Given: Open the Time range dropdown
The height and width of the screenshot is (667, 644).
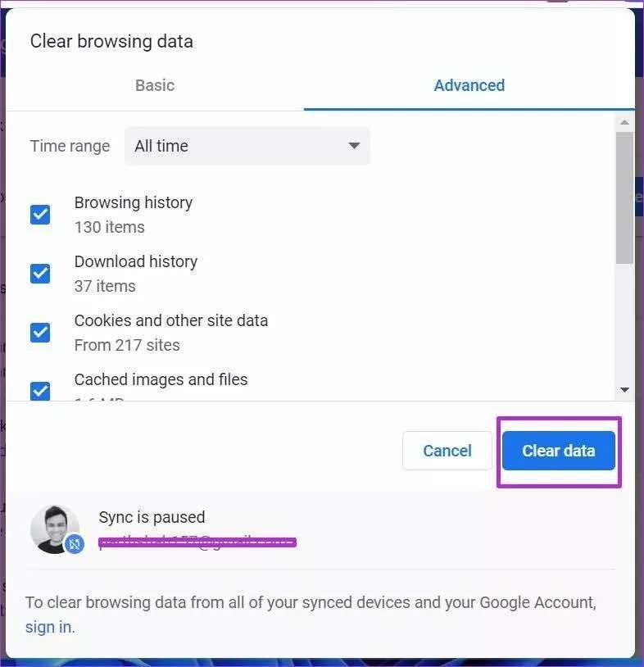Looking at the screenshot, I should click(247, 146).
